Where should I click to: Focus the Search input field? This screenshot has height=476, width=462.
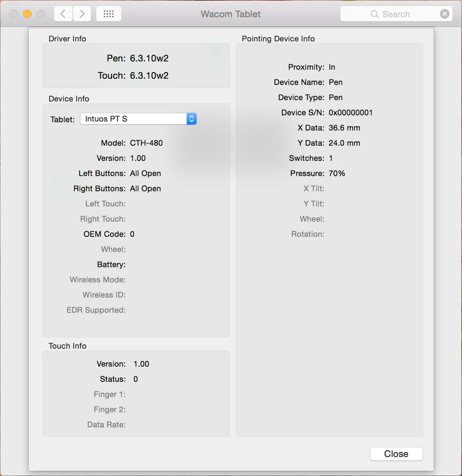(396, 14)
